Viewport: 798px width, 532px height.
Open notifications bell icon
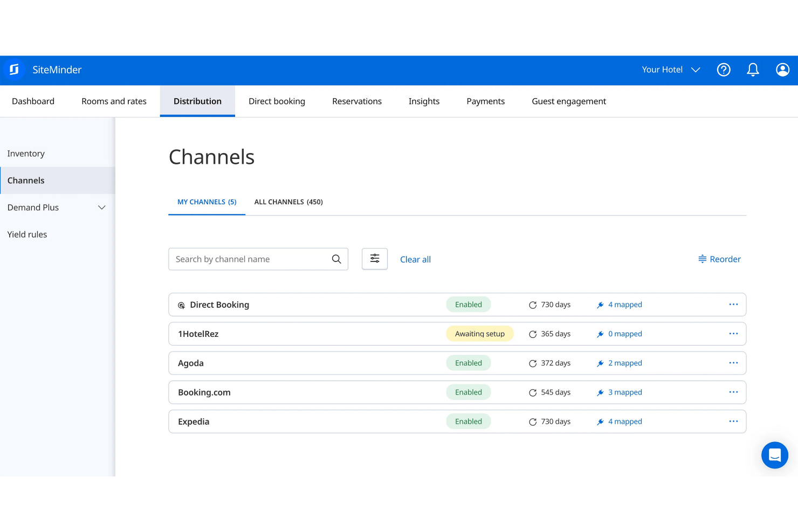click(x=753, y=70)
